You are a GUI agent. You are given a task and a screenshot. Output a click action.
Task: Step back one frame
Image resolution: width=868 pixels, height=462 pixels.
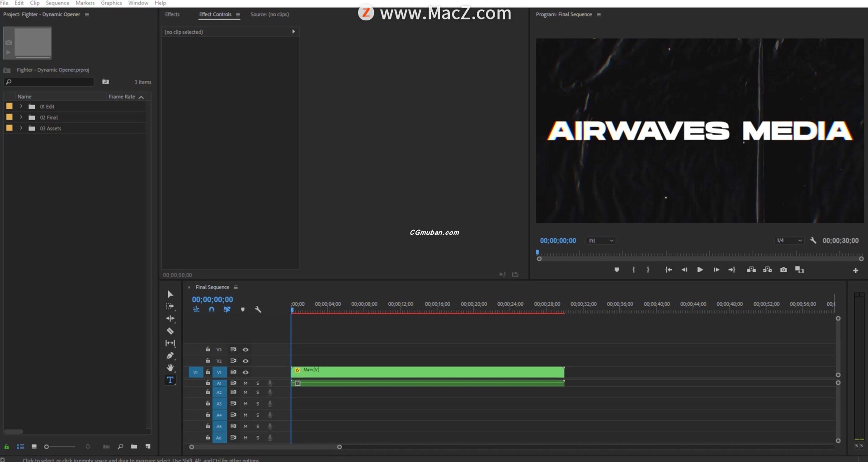pyautogui.click(x=684, y=270)
